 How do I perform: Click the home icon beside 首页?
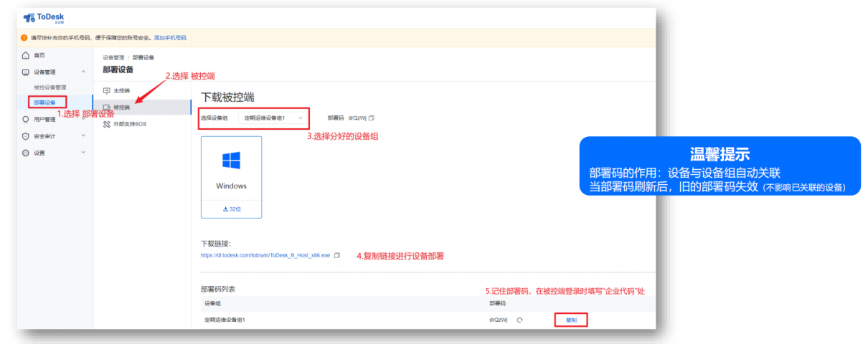pyautogui.click(x=26, y=55)
